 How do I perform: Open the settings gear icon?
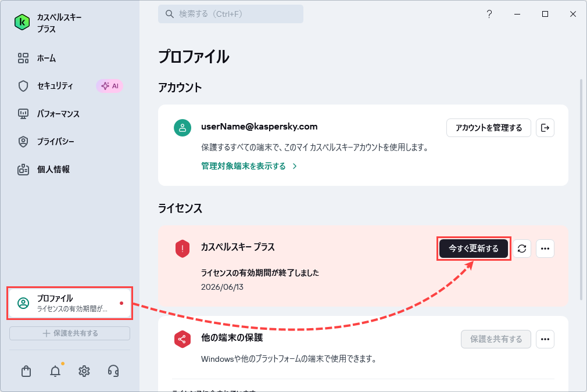[x=84, y=371]
